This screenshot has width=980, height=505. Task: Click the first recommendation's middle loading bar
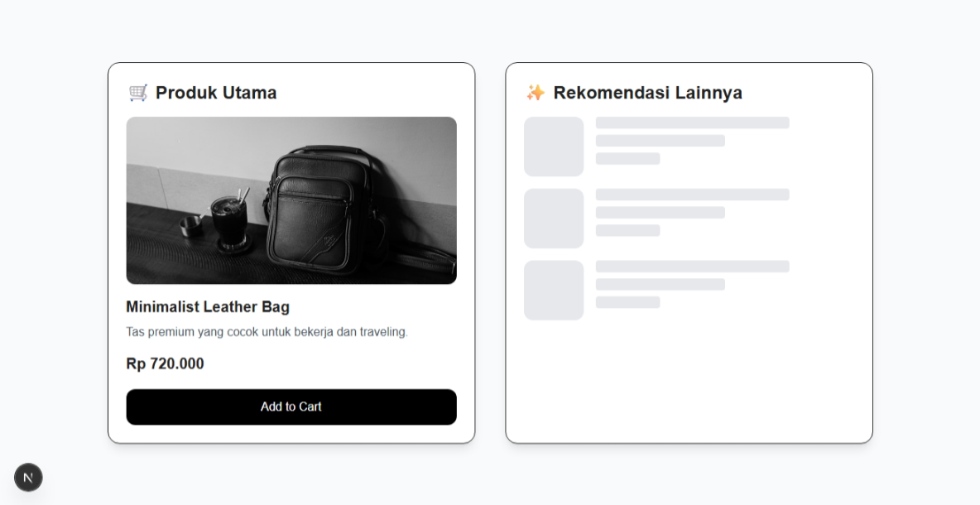660,141
